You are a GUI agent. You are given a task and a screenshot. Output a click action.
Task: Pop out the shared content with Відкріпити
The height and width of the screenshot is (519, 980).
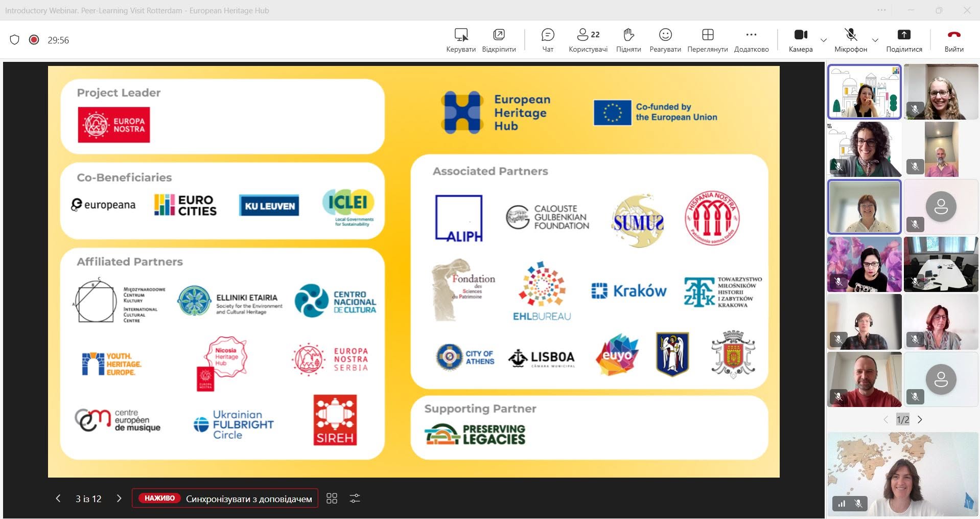[x=499, y=40]
